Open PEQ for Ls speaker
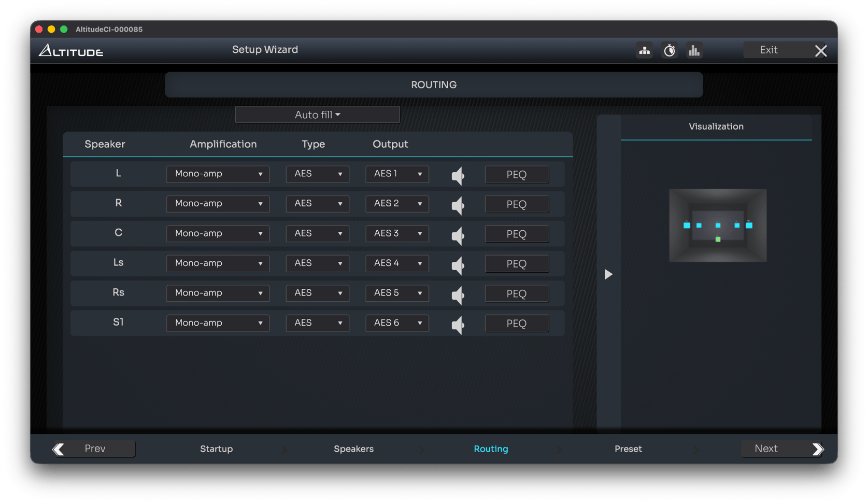The height and width of the screenshot is (504, 868). pos(516,264)
